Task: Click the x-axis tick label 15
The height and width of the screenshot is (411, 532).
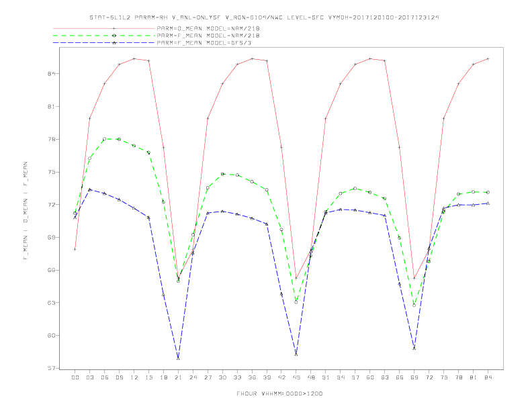Action: 149,377
